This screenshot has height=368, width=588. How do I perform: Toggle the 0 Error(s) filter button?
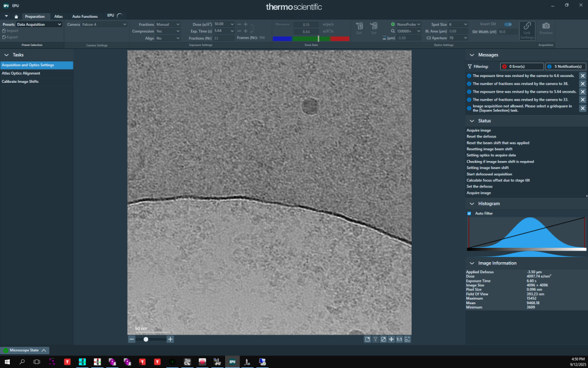pos(521,67)
